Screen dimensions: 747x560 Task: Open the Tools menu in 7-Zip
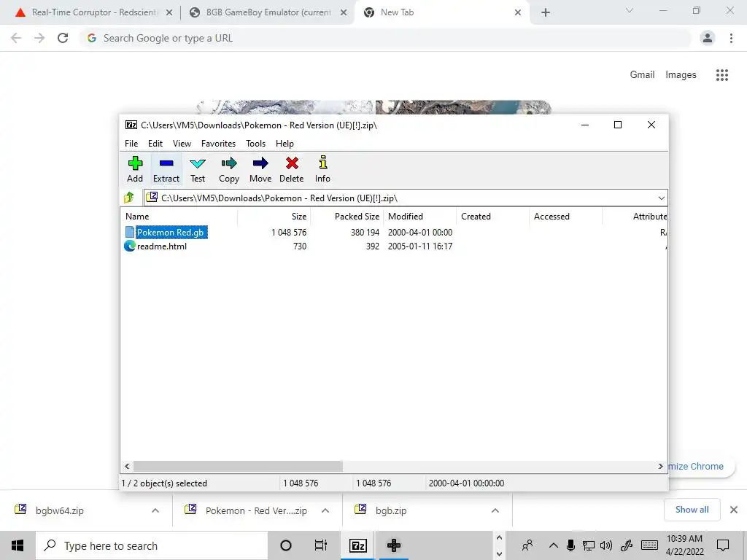(x=255, y=144)
